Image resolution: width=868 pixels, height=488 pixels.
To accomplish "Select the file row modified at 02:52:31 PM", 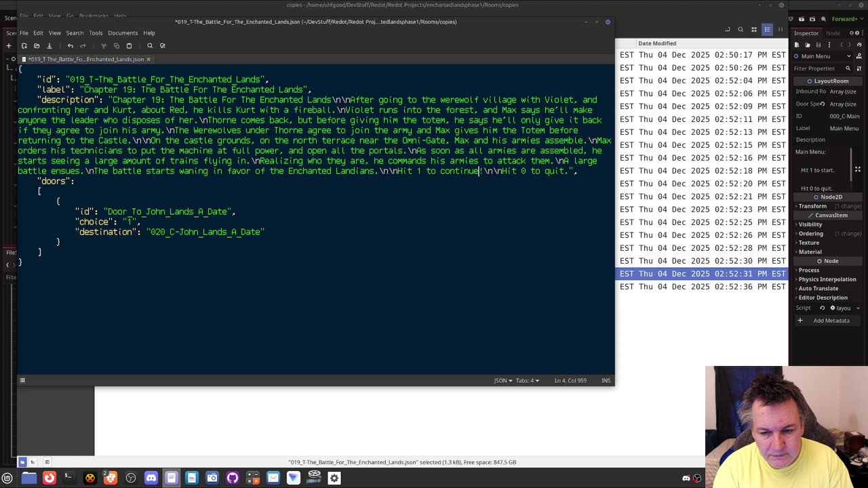I will point(702,274).
